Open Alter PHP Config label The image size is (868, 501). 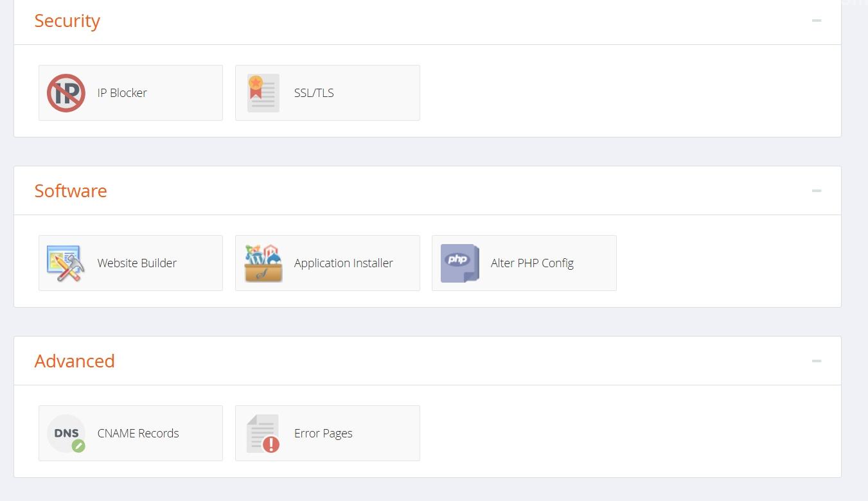[x=532, y=263]
